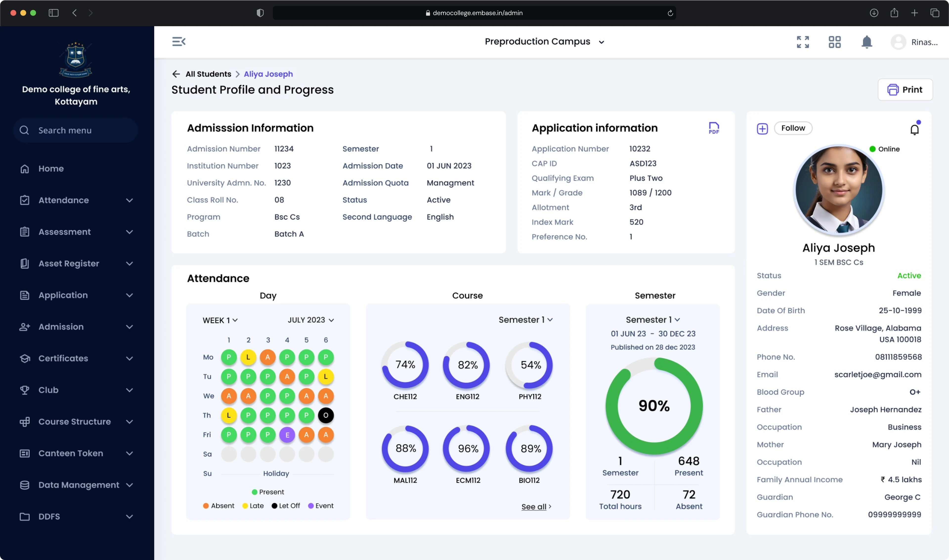
Task: Expand the DDFS menu chevron
Action: coord(129,517)
